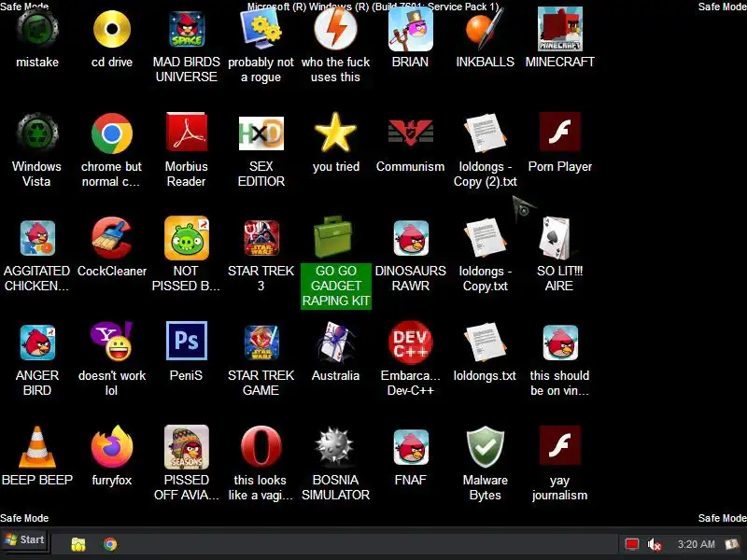Open the red C brush cleaner icon
The width and height of the screenshot is (747, 560).
tap(112, 237)
